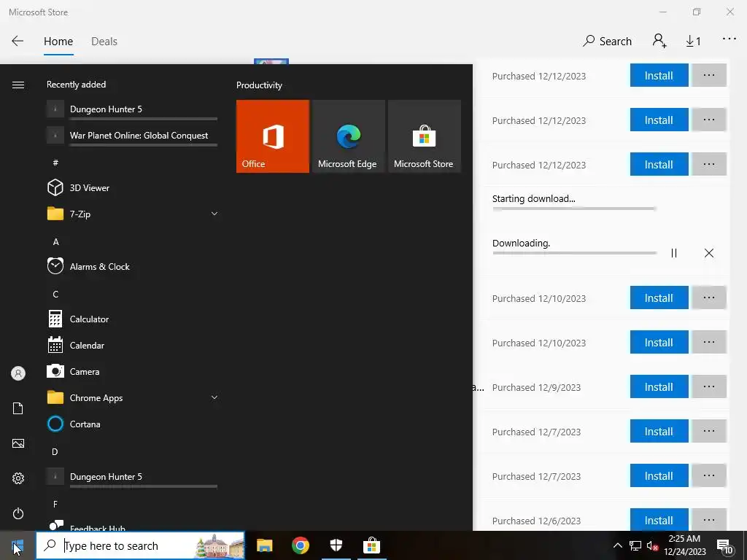This screenshot has height=560, width=747.
Task: Open the network status tray icon
Action: [635, 545]
